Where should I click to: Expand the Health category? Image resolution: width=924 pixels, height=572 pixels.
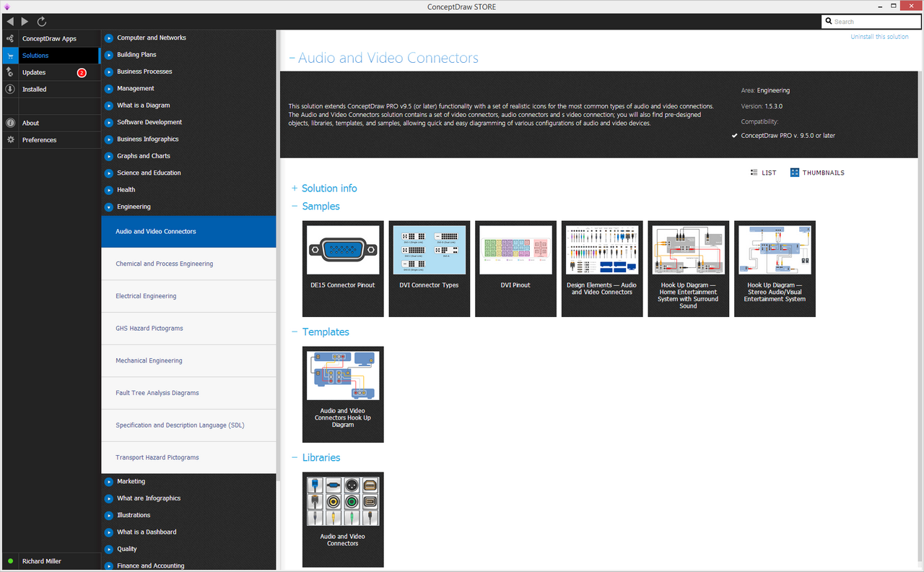click(x=109, y=190)
